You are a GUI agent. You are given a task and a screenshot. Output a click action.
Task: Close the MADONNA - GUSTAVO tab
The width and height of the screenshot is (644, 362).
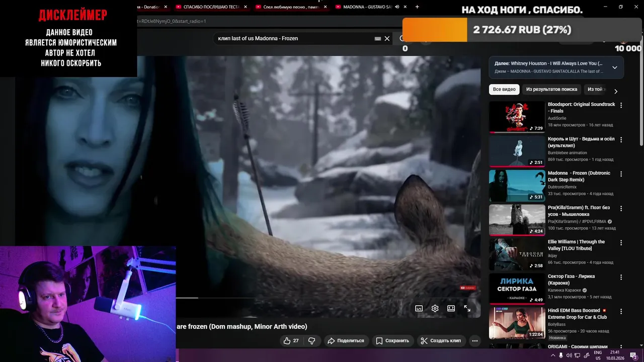[405, 7]
